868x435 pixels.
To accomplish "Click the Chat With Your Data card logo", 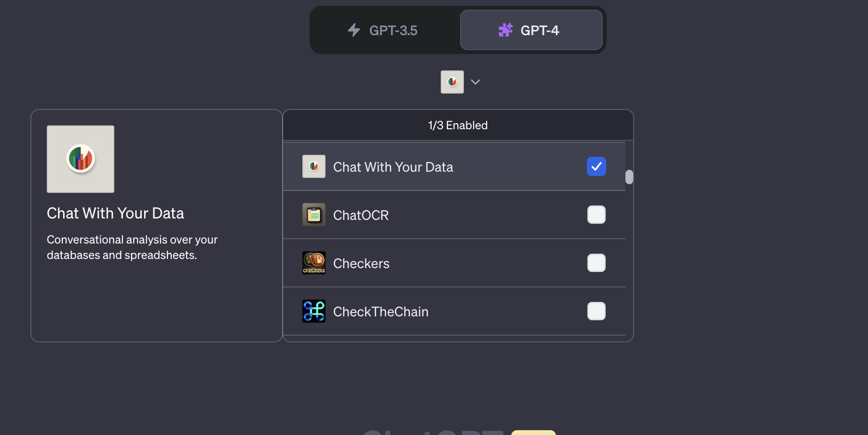I will pyautogui.click(x=80, y=159).
